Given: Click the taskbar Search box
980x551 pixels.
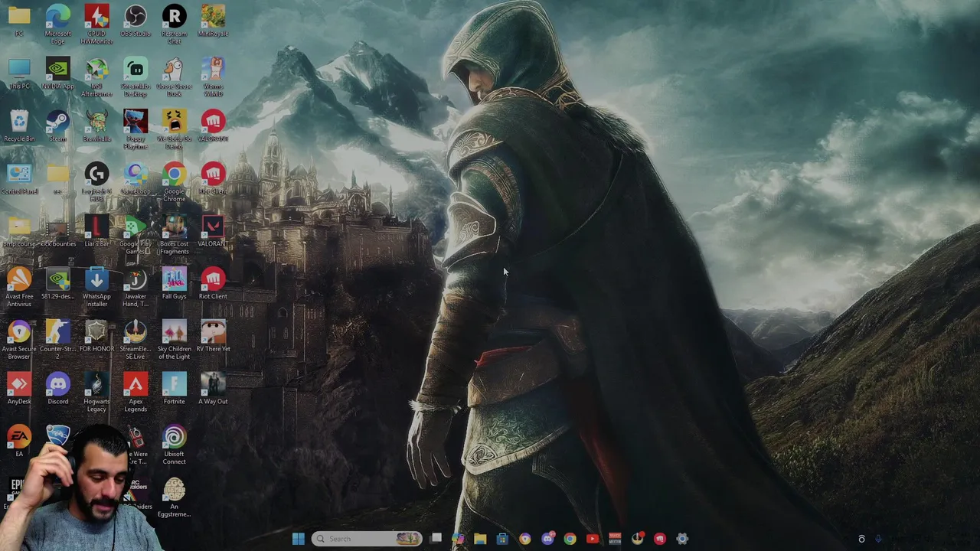Looking at the screenshot, I should click(367, 539).
